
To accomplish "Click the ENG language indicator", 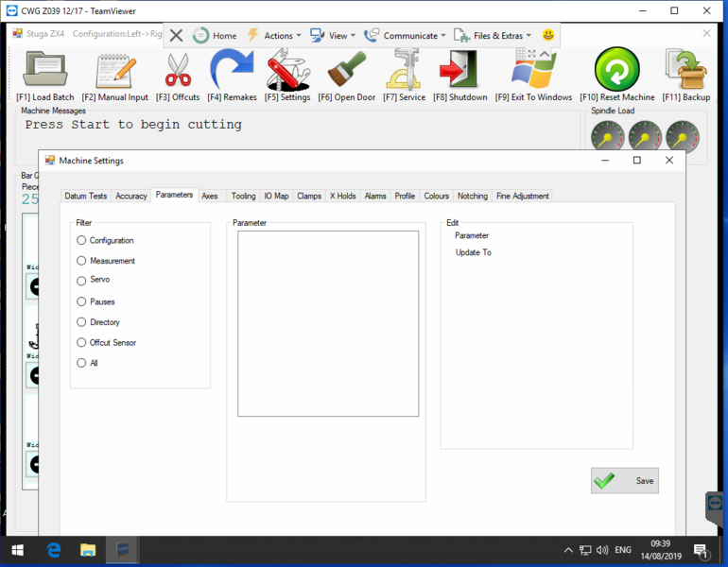I will pyautogui.click(x=623, y=550).
